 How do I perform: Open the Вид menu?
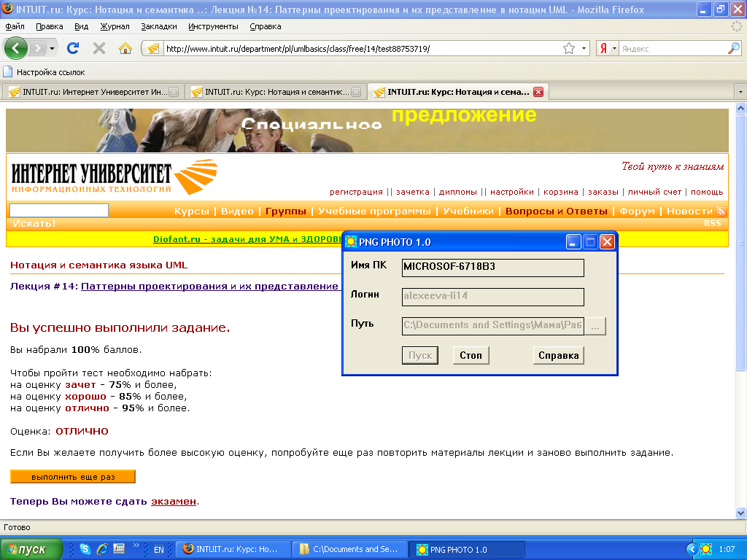tap(82, 27)
